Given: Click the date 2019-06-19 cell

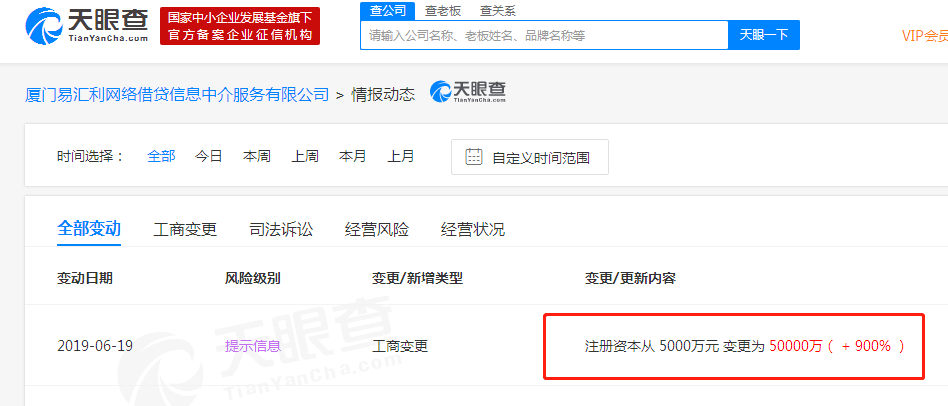Looking at the screenshot, I should tap(95, 346).
